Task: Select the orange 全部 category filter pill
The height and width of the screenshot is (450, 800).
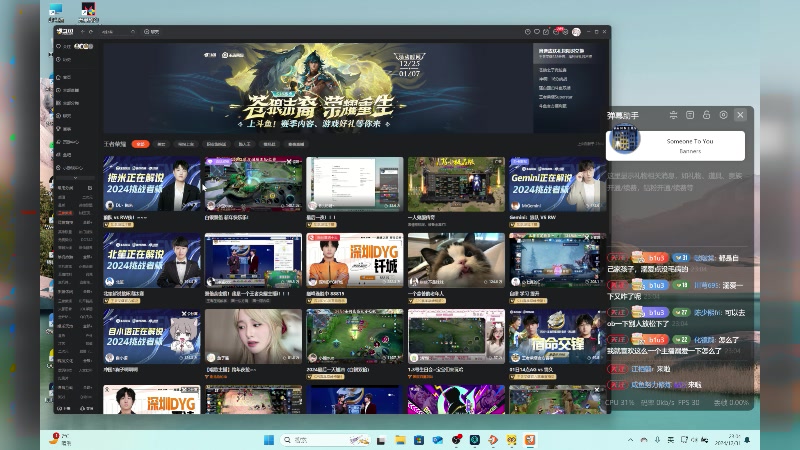Action: tap(140, 144)
